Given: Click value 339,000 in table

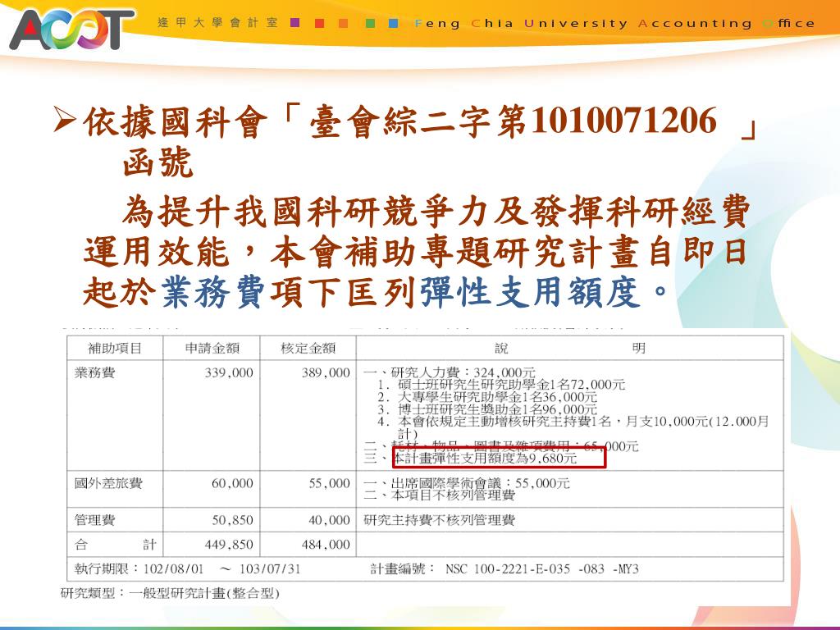Looking at the screenshot, I should pos(229,373).
